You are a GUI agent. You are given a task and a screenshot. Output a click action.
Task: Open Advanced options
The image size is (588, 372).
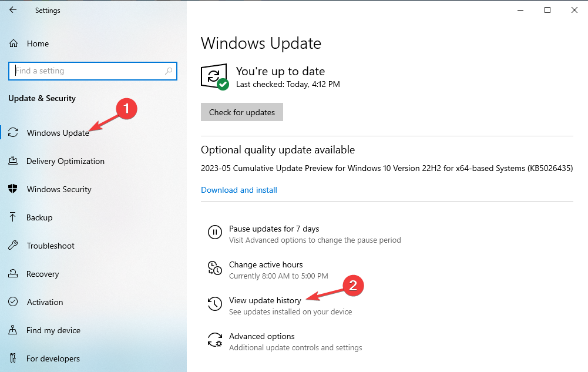coord(262,336)
